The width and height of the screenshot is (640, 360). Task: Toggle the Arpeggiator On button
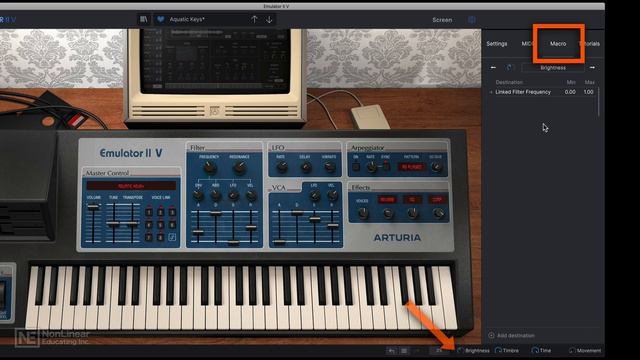tap(356, 167)
